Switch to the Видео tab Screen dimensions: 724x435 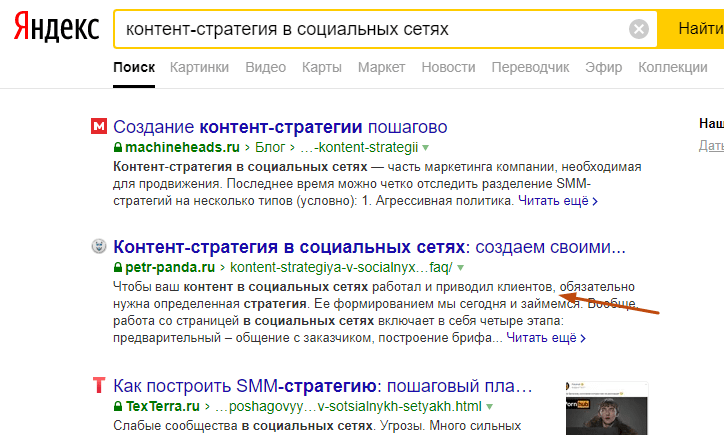click(x=265, y=67)
